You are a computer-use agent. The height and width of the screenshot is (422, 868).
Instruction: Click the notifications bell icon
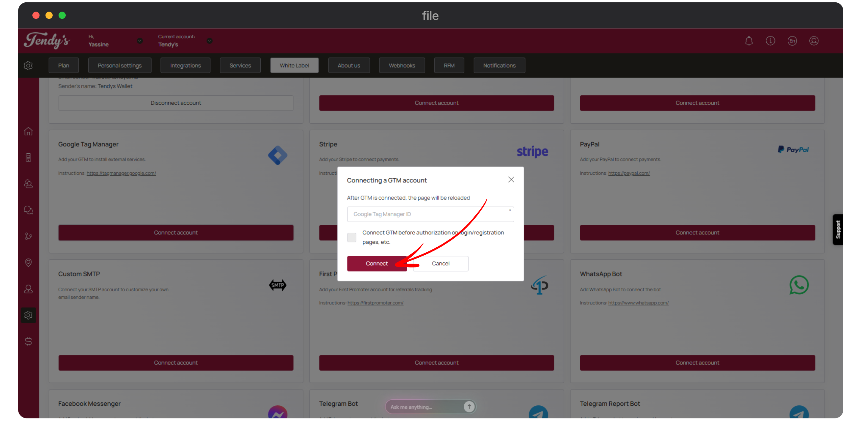coord(749,41)
